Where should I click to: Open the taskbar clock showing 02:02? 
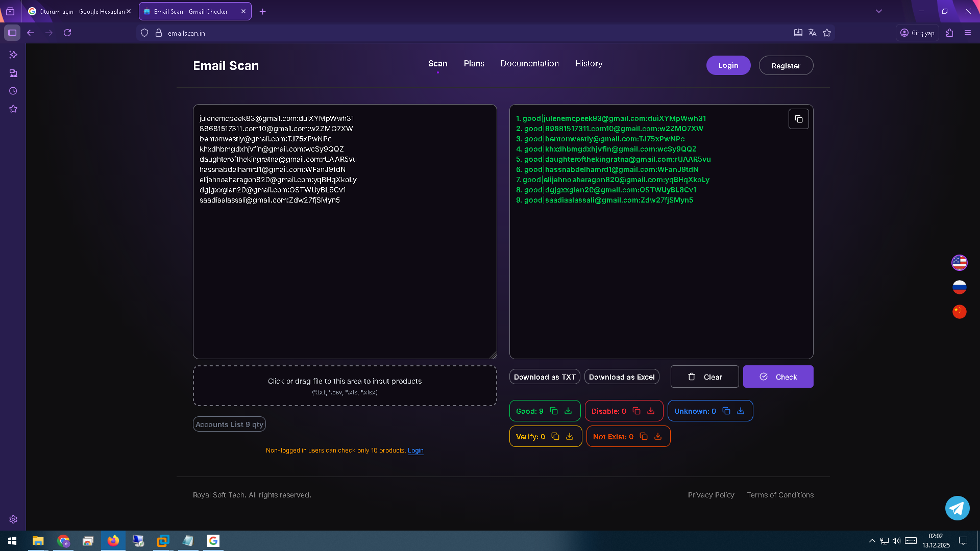936,541
